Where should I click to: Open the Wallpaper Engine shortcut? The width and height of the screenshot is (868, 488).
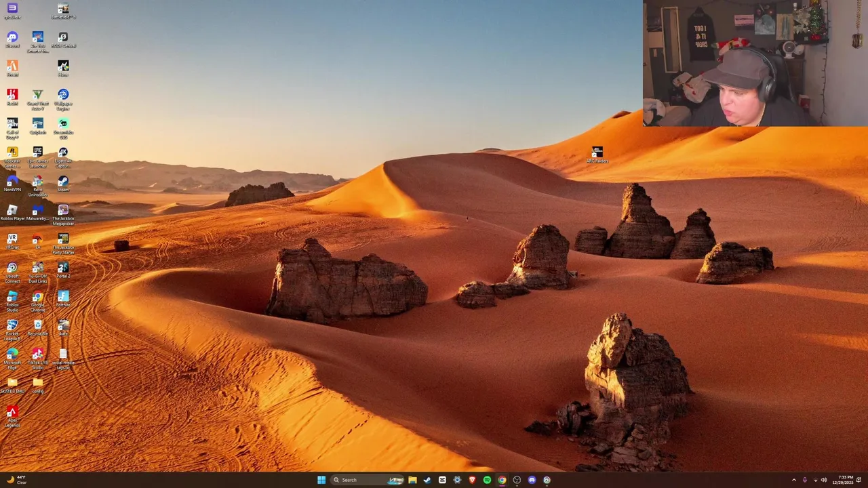(x=63, y=100)
